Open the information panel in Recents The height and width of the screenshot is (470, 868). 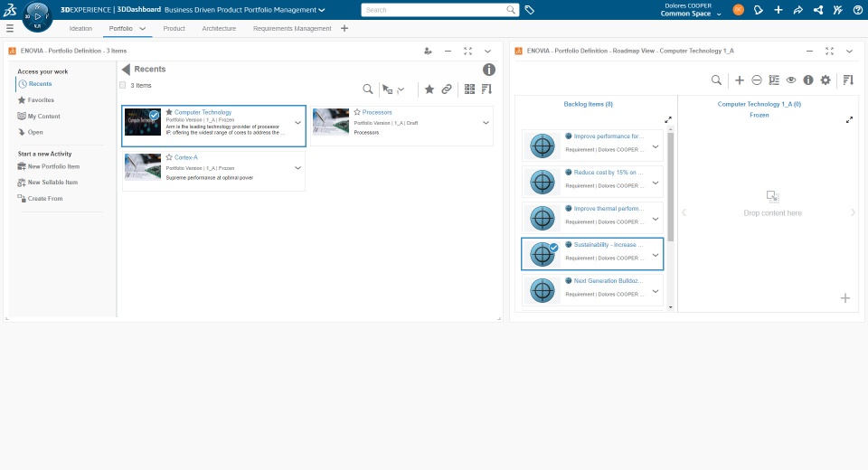pyautogui.click(x=489, y=70)
